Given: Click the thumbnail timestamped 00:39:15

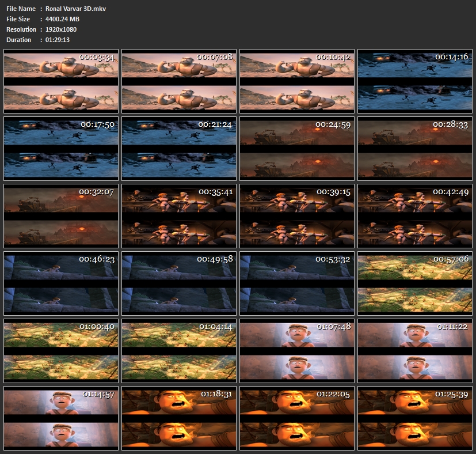Looking at the screenshot, I should click(x=297, y=216).
